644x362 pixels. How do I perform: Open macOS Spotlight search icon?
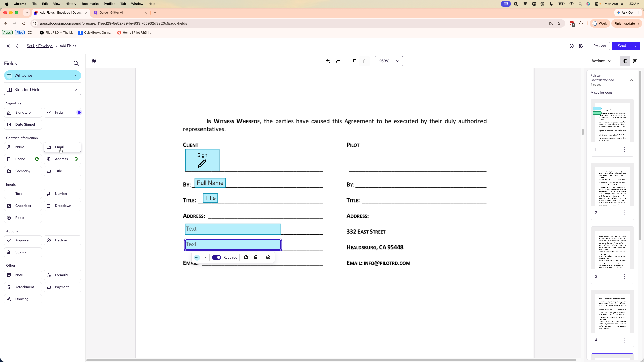(x=580, y=4)
